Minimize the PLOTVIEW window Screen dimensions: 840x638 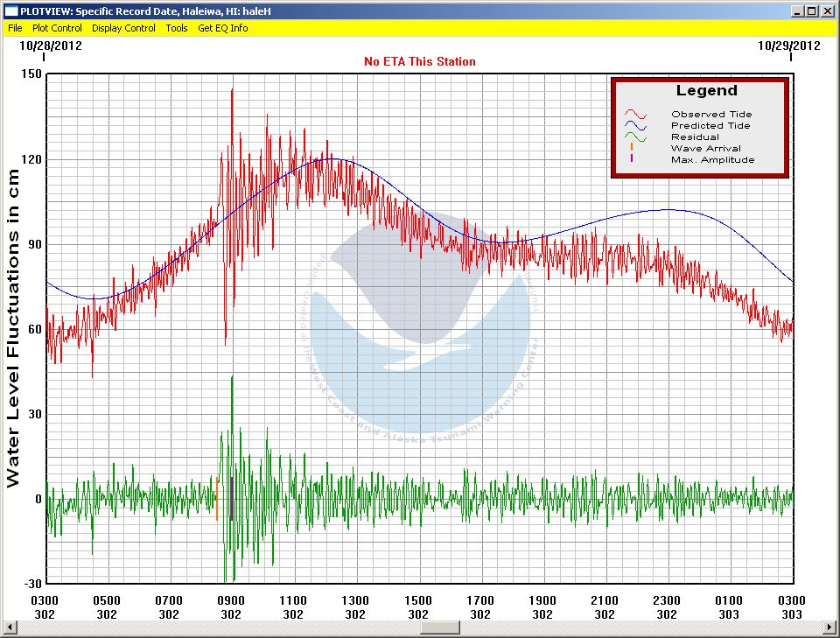click(797, 11)
